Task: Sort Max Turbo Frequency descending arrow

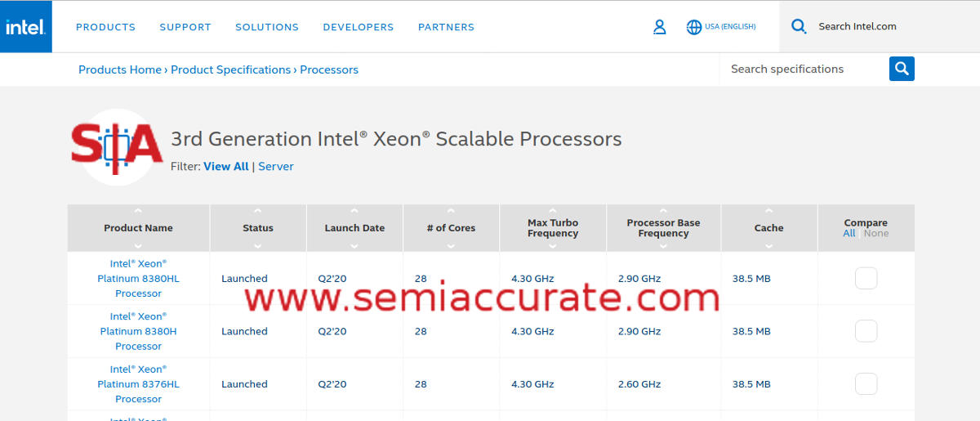Action: point(553,246)
